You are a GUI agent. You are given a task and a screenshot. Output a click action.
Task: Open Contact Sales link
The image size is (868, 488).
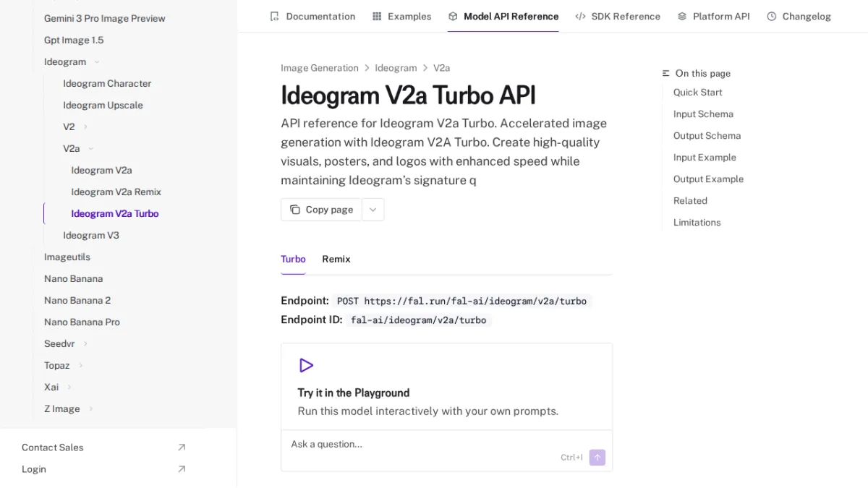[x=103, y=448]
